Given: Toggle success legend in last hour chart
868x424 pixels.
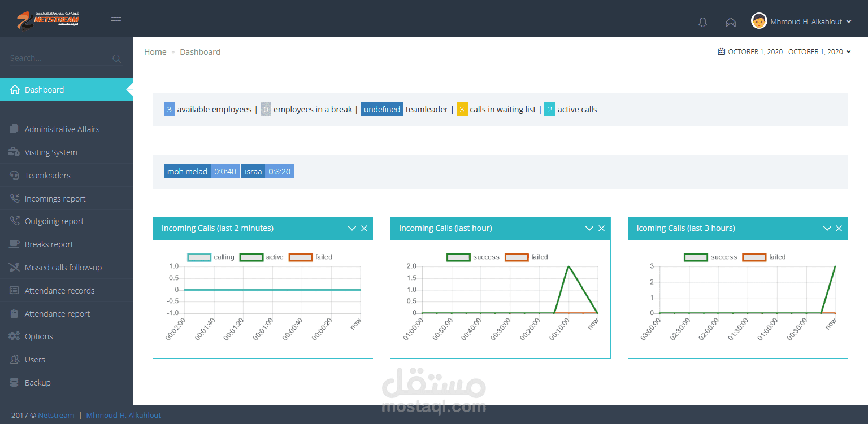Looking at the screenshot, I should coord(473,257).
